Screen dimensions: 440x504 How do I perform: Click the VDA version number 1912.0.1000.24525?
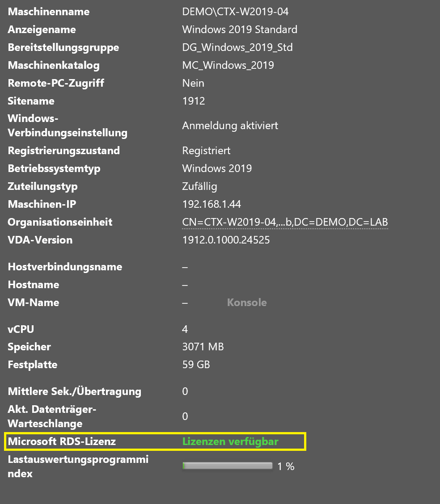click(x=226, y=240)
